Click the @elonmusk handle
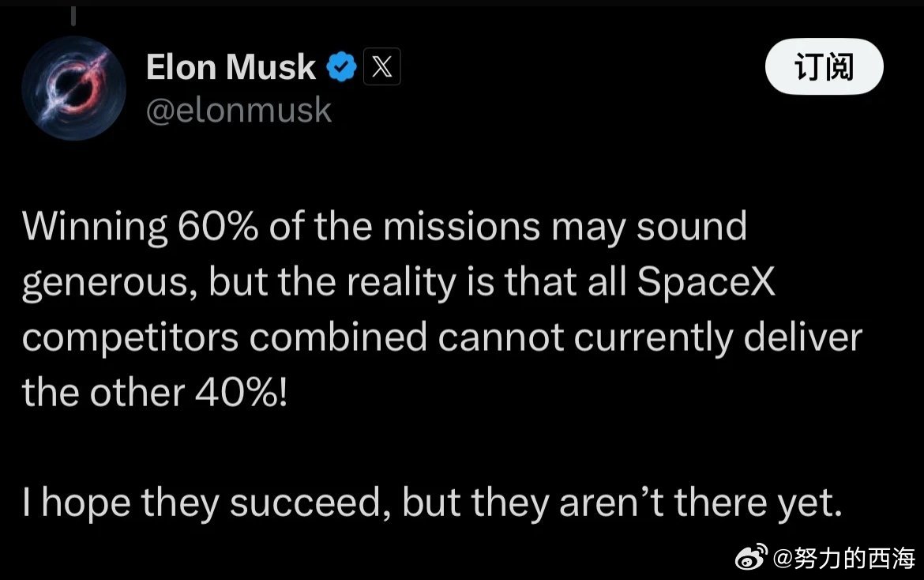Viewport: 924px width, 580px height. [x=239, y=110]
